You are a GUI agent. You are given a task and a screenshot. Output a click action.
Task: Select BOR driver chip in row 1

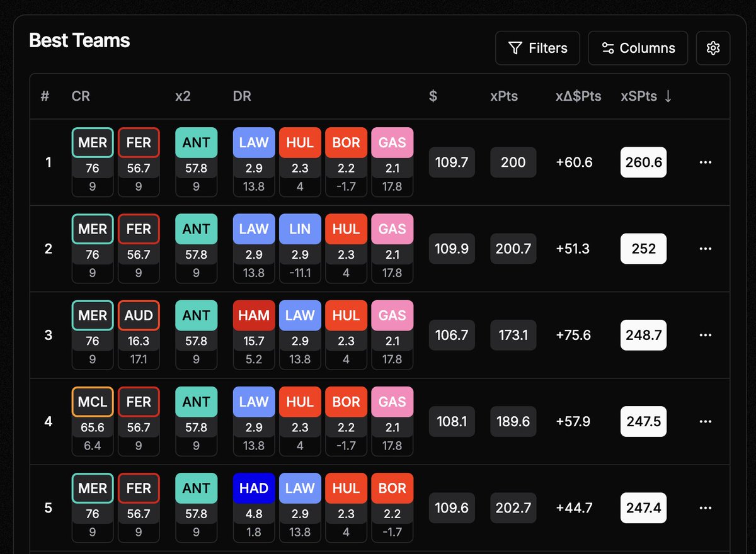[x=346, y=143]
